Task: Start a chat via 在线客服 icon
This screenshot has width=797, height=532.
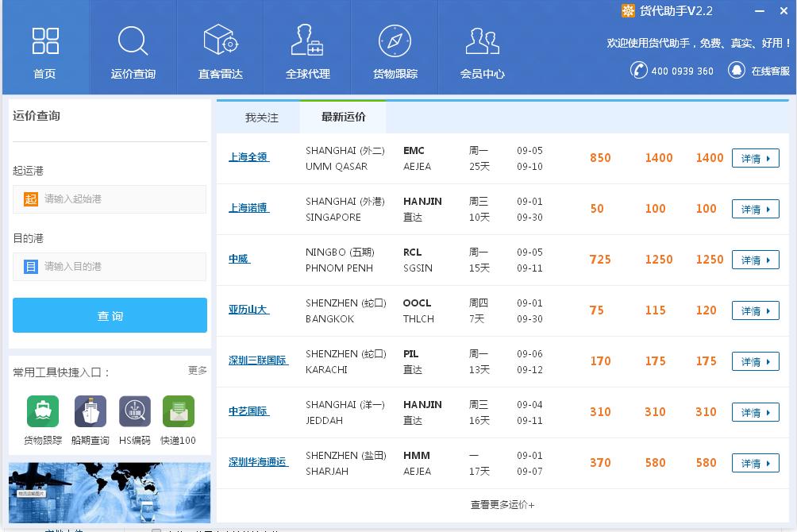Action: pos(738,71)
